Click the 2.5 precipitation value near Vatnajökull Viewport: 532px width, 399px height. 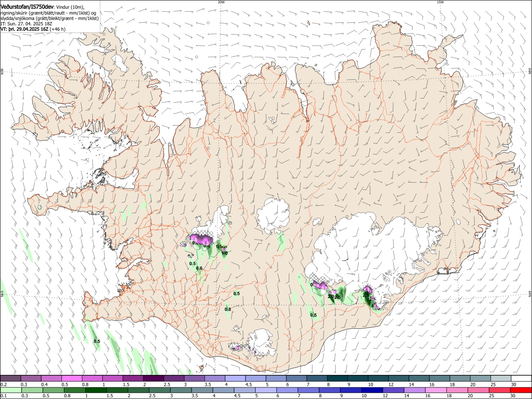[x=337, y=297]
